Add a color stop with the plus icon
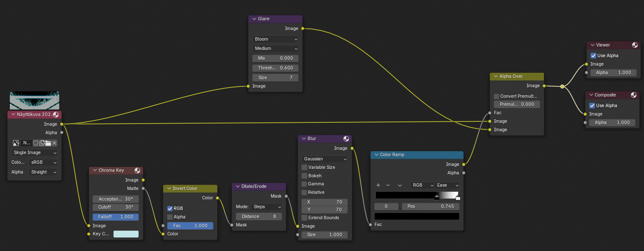644x251 pixels. [378, 185]
